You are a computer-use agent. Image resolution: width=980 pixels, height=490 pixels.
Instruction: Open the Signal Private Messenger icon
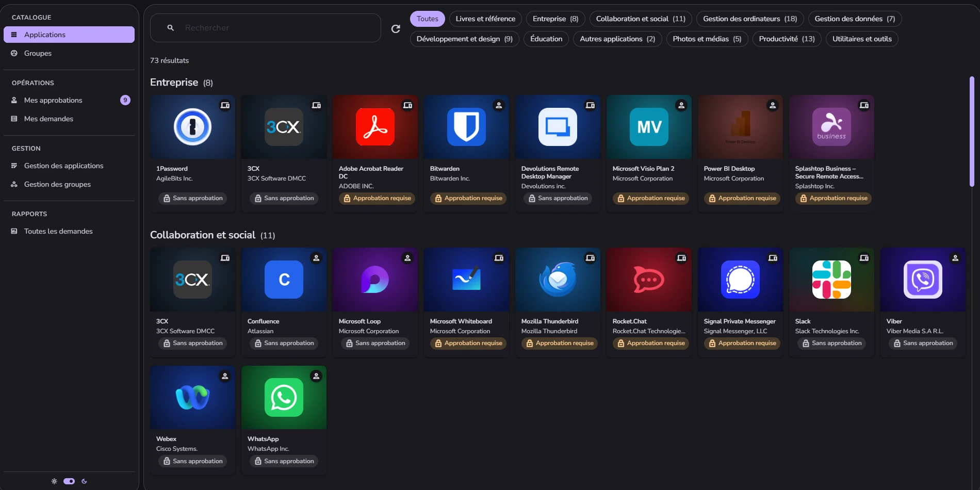click(x=740, y=280)
